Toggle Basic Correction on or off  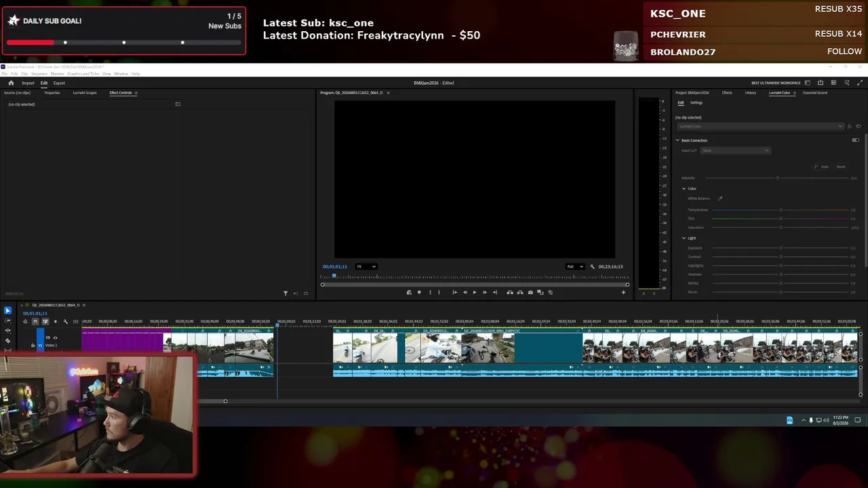(x=855, y=140)
